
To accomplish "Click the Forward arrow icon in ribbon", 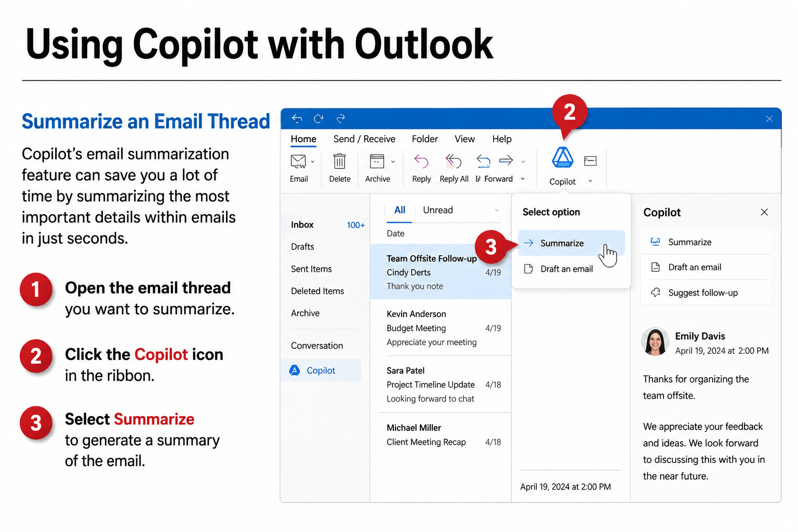I will click(x=506, y=161).
